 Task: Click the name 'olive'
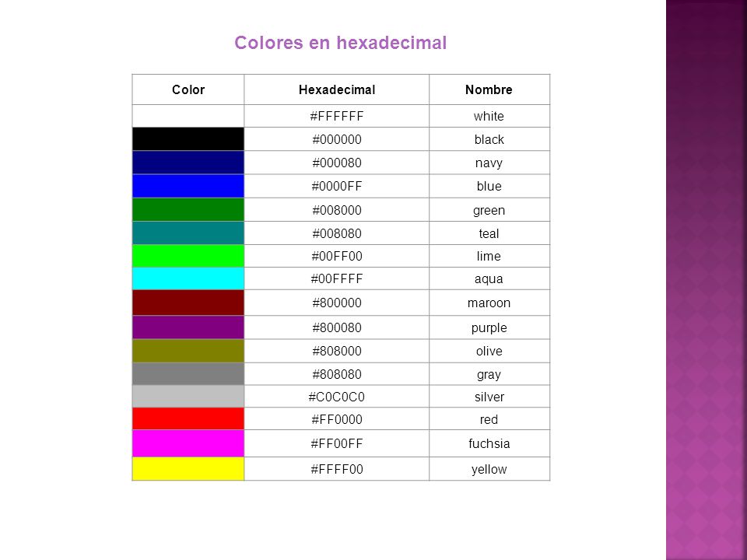[x=489, y=351]
